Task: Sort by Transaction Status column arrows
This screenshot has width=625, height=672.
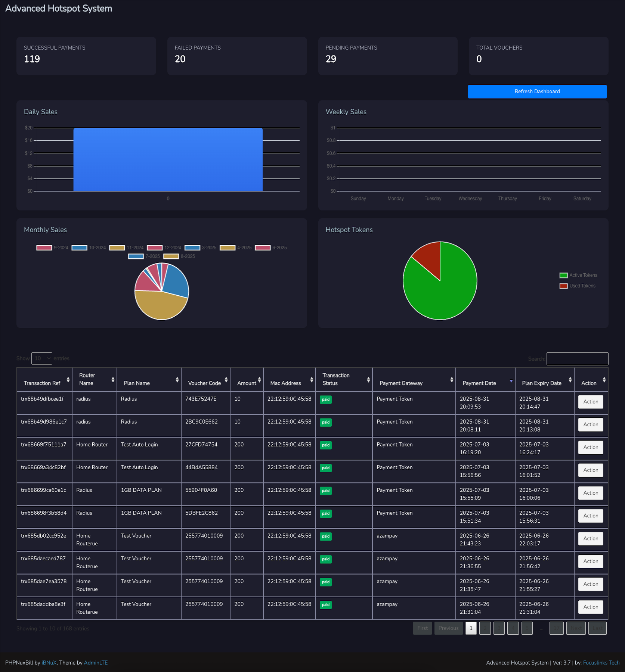Action: [x=368, y=380]
